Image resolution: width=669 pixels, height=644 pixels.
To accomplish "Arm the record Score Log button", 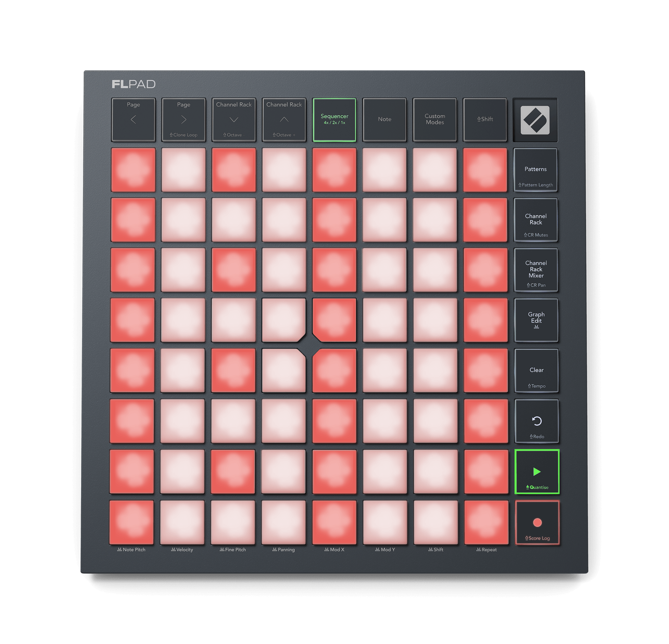I will pos(537,523).
